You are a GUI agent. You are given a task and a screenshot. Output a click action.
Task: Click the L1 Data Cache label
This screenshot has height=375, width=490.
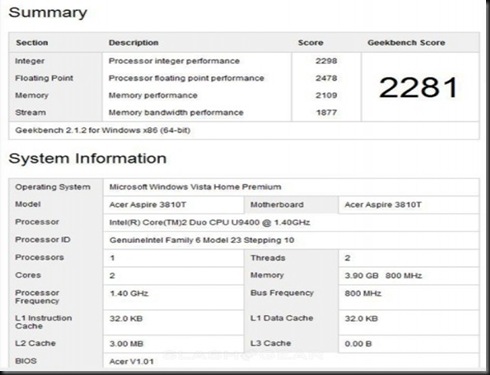tap(281, 318)
